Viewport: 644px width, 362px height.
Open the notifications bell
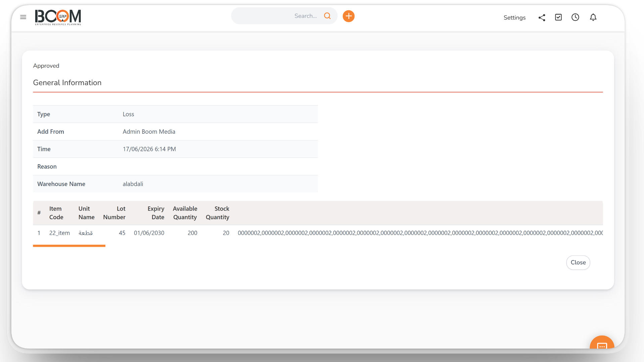pos(593,17)
